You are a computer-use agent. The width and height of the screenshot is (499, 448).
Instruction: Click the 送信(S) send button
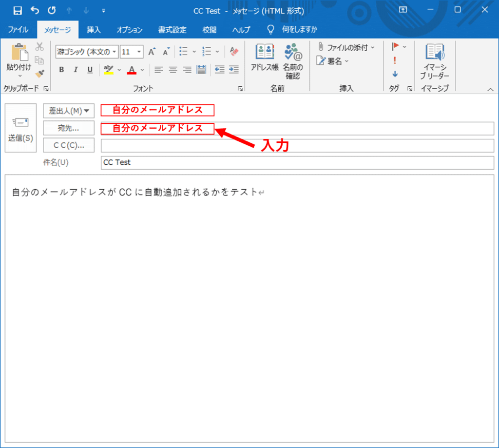pyautogui.click(x=20, y=128)
